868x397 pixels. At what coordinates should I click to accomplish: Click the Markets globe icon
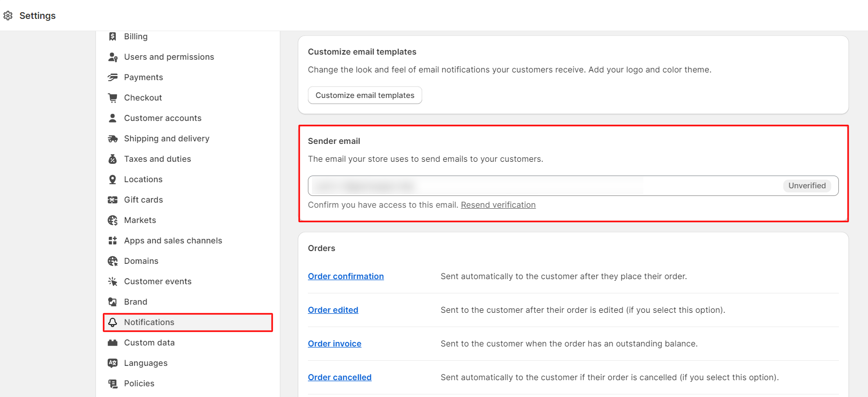[113, 220]
